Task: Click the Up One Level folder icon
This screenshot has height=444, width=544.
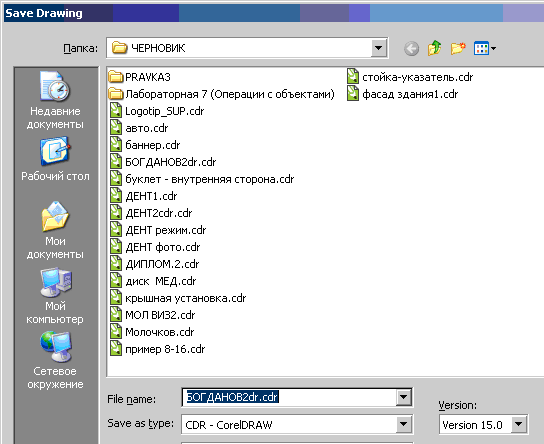Action: click(x=434, y=48)
